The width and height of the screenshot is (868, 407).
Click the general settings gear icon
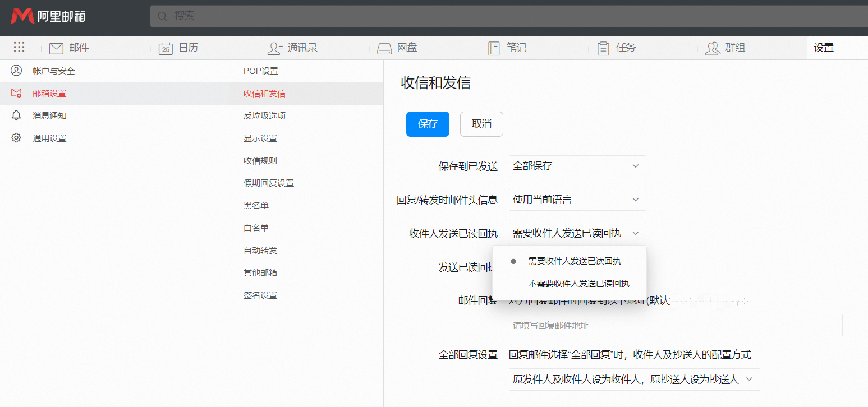16,138
